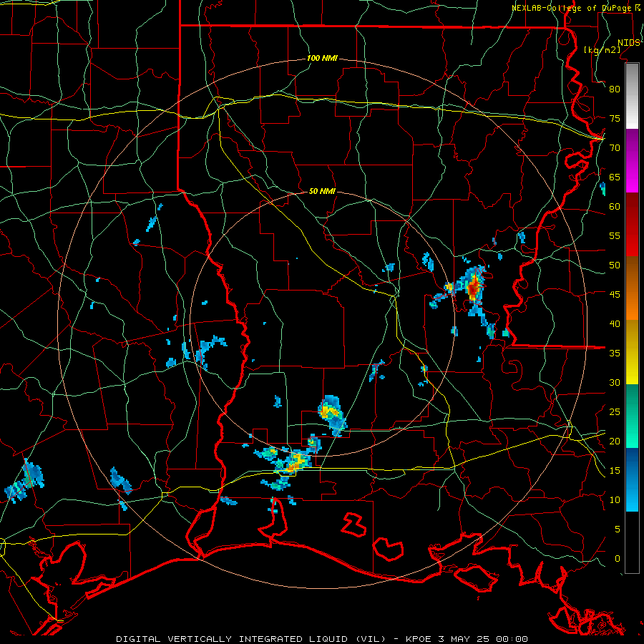This screenshot has height=644, width=644.
Task: Click the scale value 80
Action: click(615, 89)
